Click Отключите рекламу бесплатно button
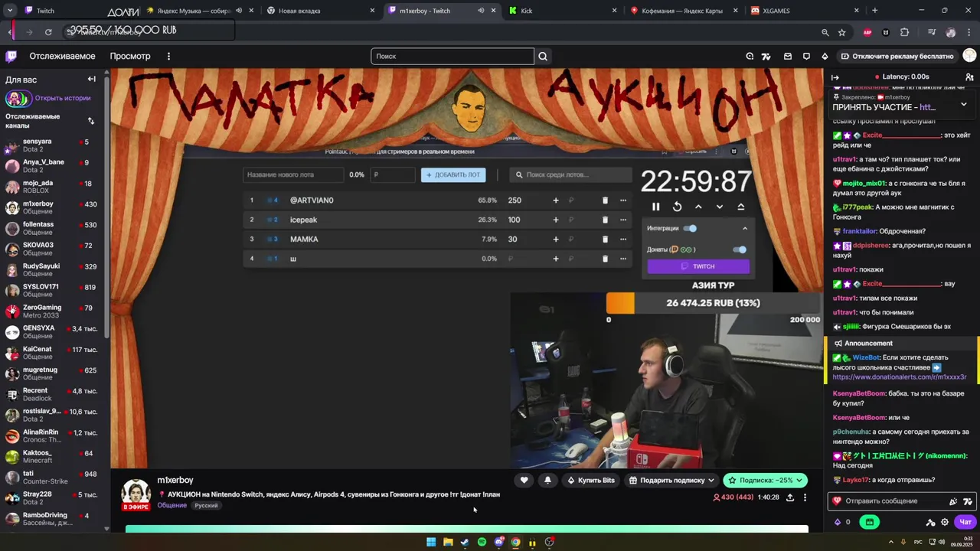980x551 pixels. click(x=897, y=56)
